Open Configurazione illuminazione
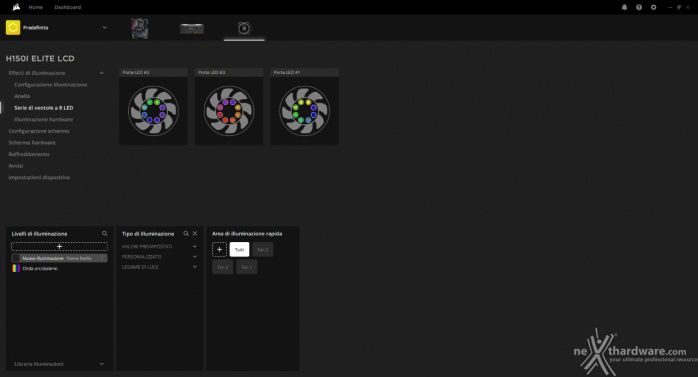This screenshot has width=698, height=377. coord(51,85)
